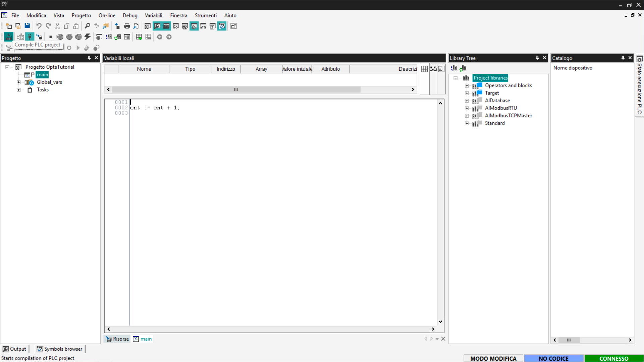Image resolution: width=644 pixels, height=362 pixels.
Task: Click the magnifier Find icon
Action: [x=87, y=26]
